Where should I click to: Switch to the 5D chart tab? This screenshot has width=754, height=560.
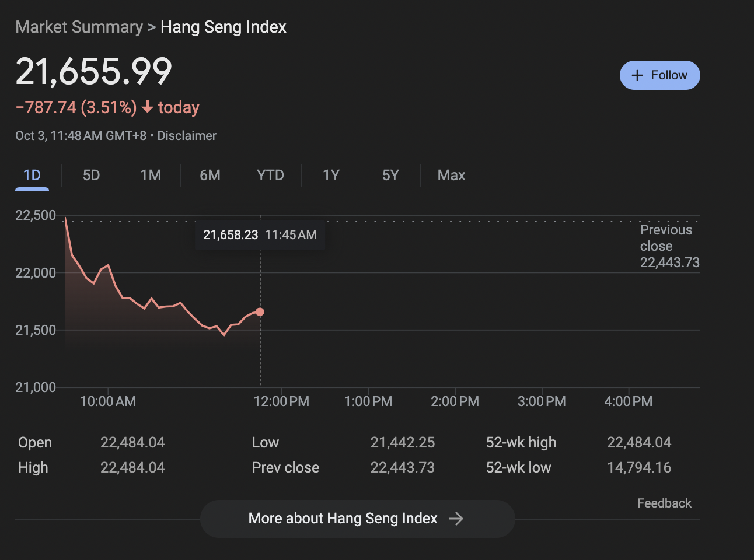[x=92, y=176]
